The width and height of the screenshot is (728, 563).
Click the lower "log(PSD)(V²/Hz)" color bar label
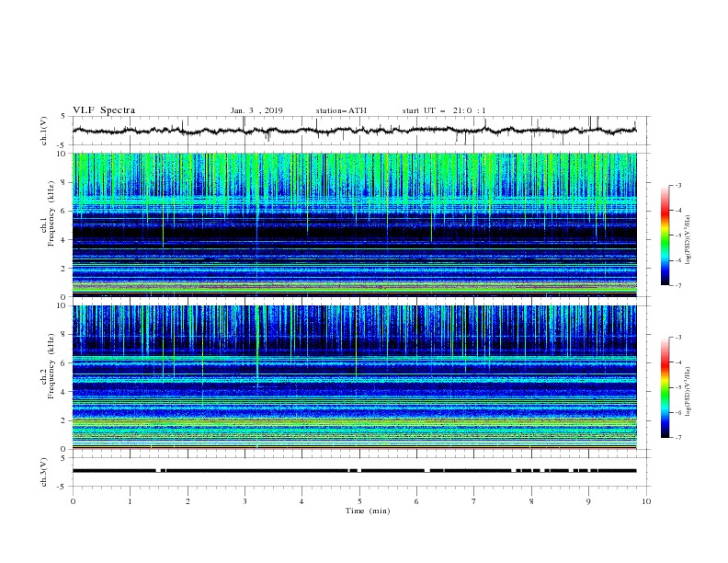point(688,391)
